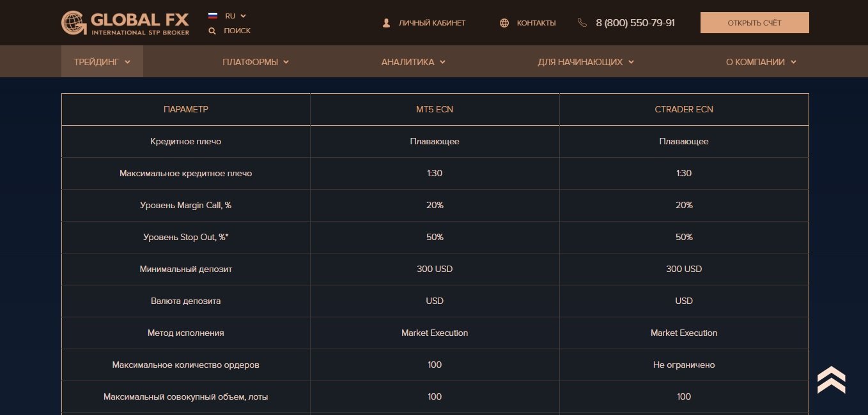Go to the Личный кабинет link
Viewport: 868px width, 415px height.
(432, 23)
